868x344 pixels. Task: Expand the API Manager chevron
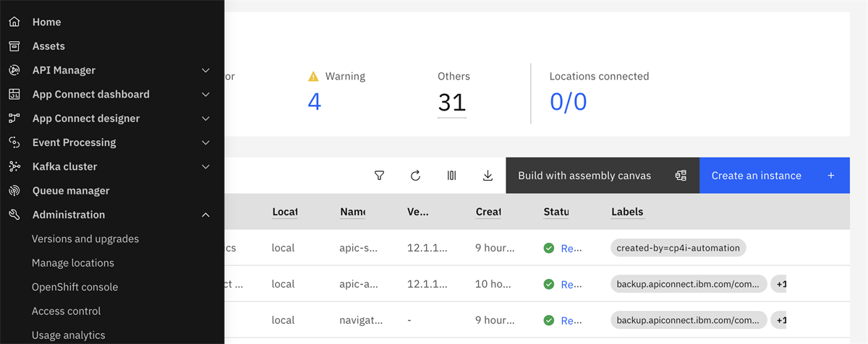pos(205,70)
